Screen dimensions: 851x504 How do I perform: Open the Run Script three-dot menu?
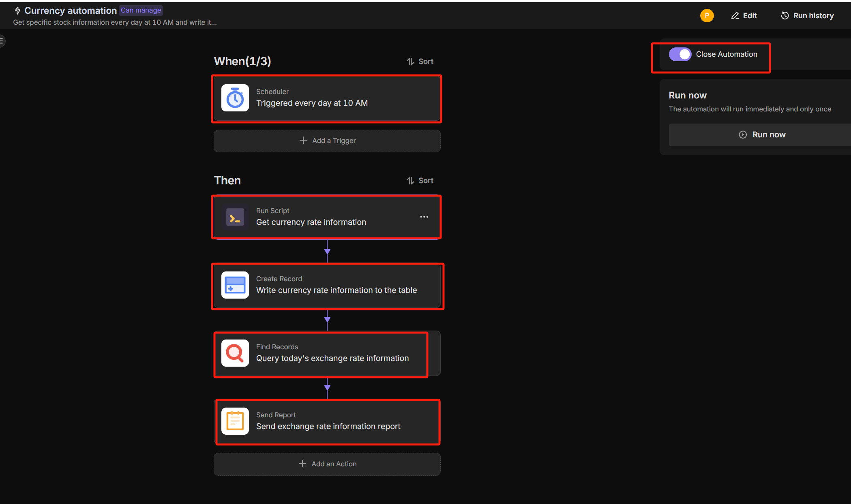pos(424,217)
